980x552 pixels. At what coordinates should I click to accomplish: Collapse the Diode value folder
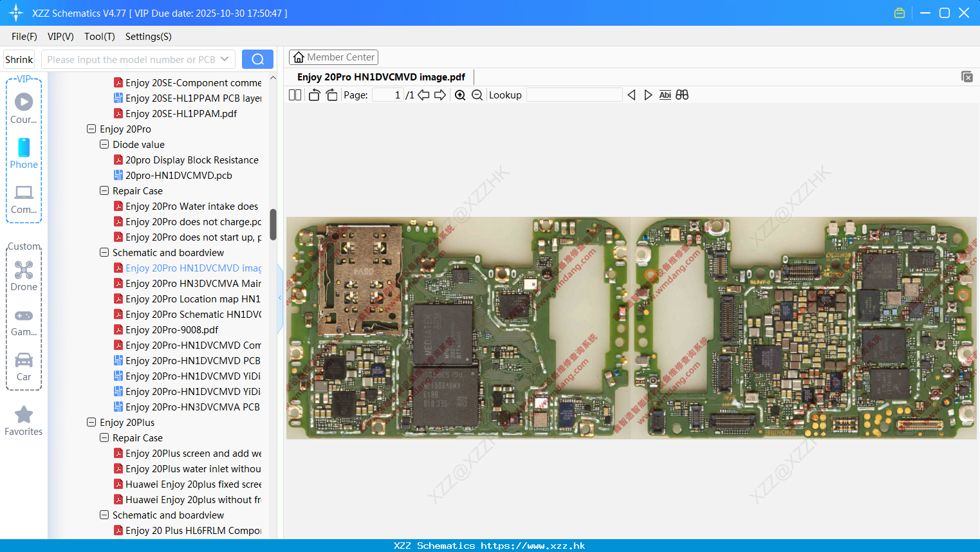click(x=104, y=144)
